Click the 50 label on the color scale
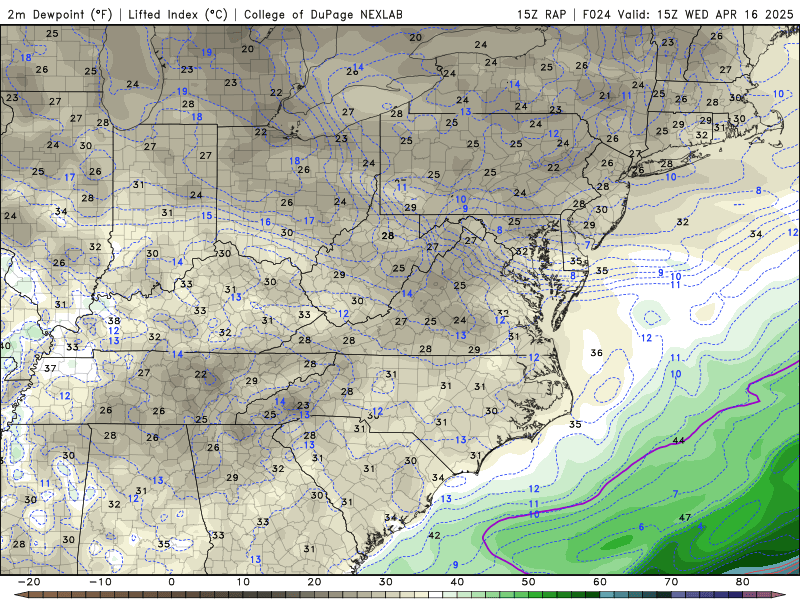Screen dimensions: 800x600 click(529, 582)
